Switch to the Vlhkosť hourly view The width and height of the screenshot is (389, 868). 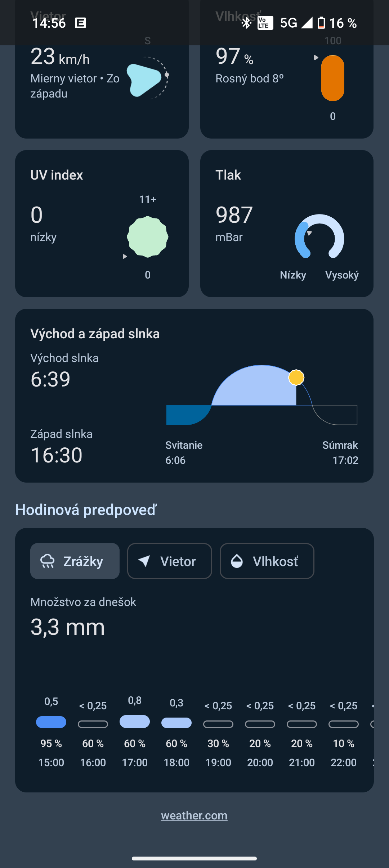267,561
